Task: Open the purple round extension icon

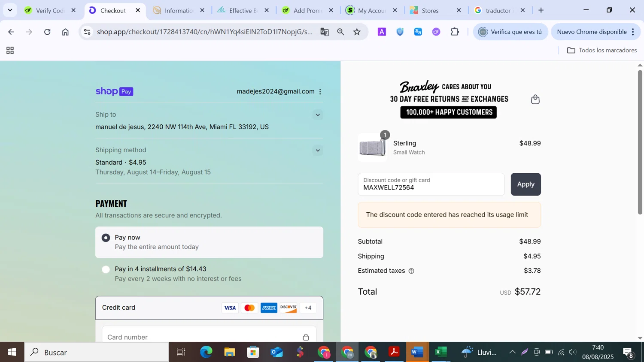Action: (436, 32)
